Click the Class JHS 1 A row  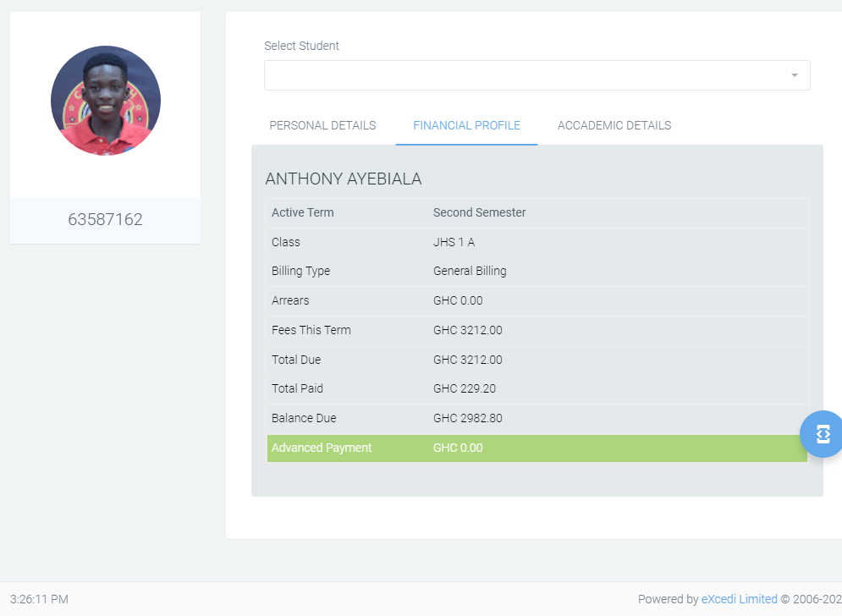click(x=537, y=242)
